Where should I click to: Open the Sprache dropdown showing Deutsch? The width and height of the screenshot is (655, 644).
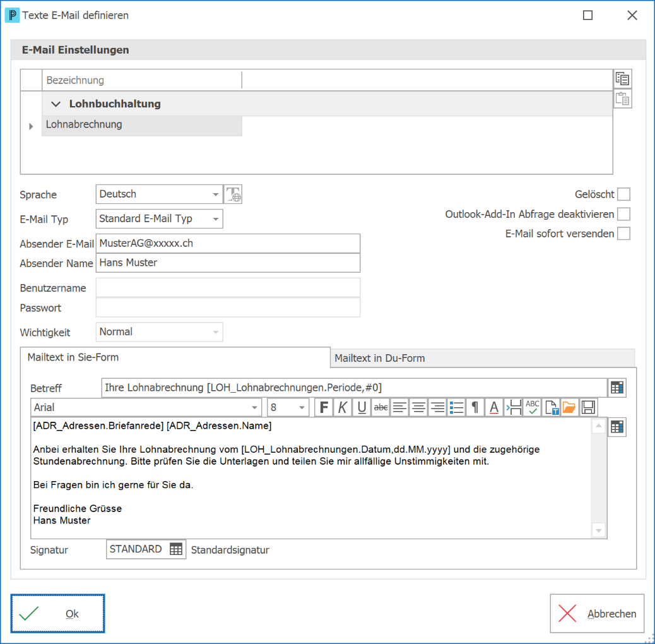pyautogui.click(x=159, y=194)
